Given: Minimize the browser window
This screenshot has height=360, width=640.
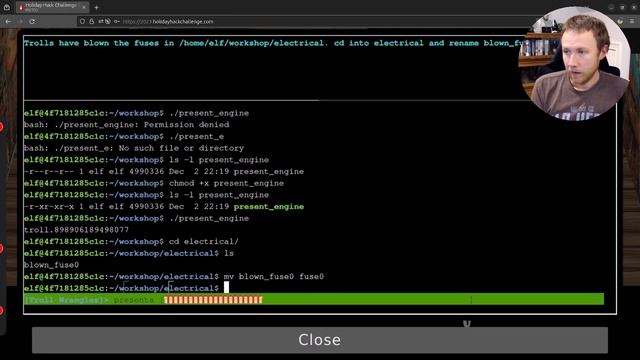Looking at the screenshot, I should (x=611, y=7).
